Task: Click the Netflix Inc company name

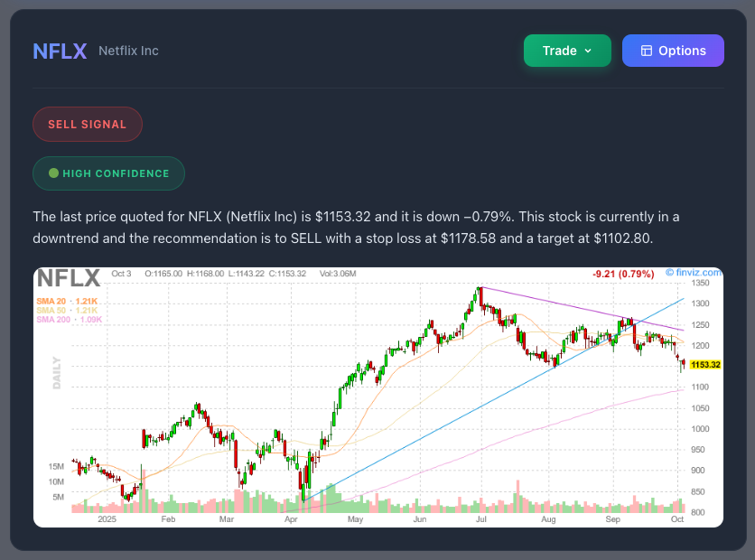Action: pyautogui.click(x=128, y=51)
